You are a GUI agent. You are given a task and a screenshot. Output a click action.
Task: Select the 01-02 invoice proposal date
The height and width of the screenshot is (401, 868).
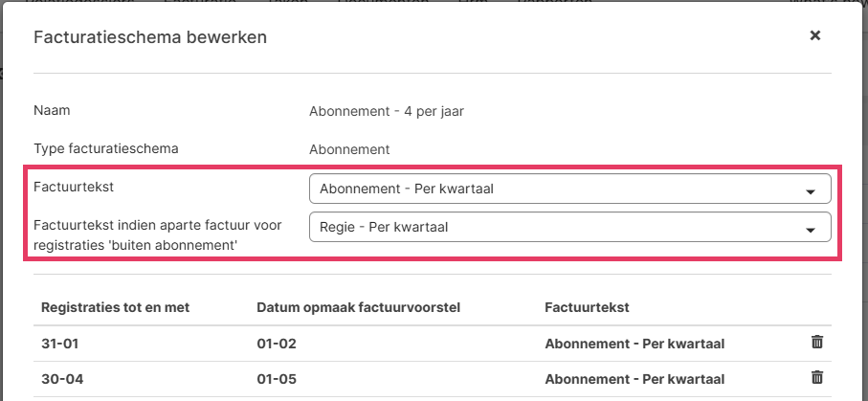tap(274, 343)
